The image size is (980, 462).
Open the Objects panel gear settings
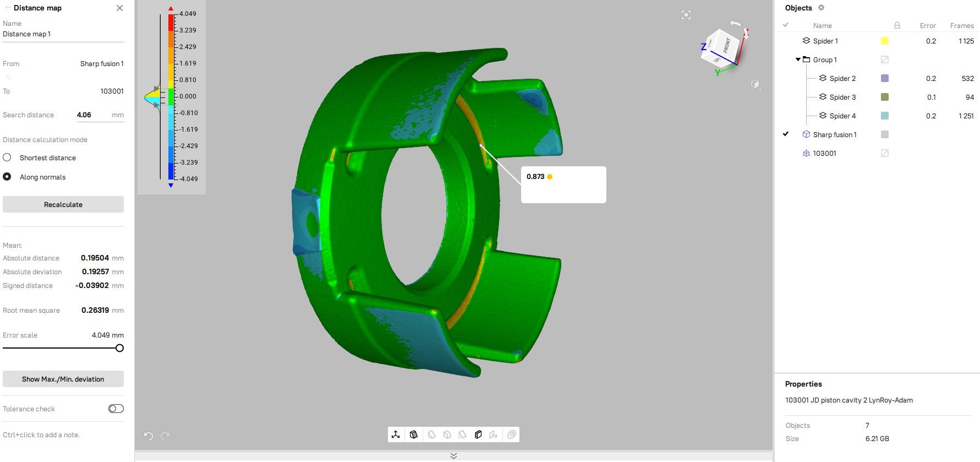coord(821,8)
